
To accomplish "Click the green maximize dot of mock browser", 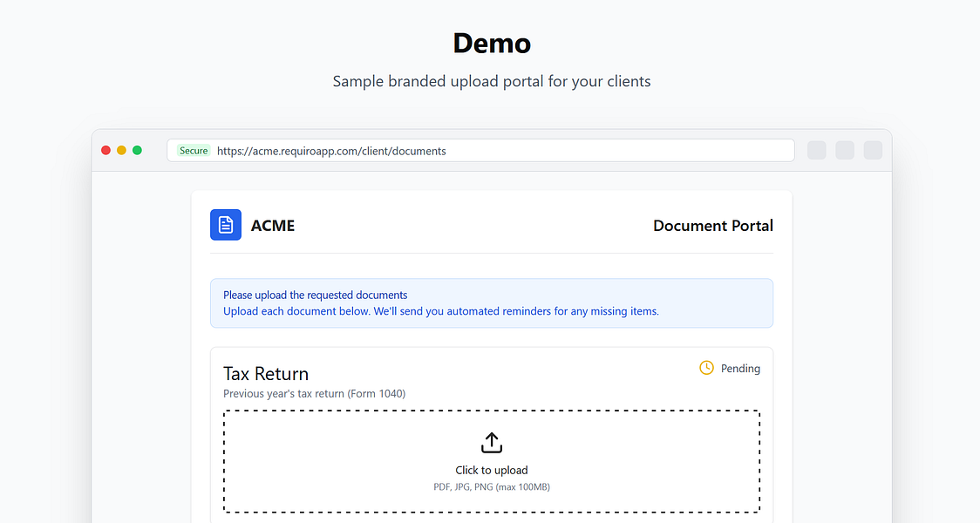I will (x=137, y=151).
